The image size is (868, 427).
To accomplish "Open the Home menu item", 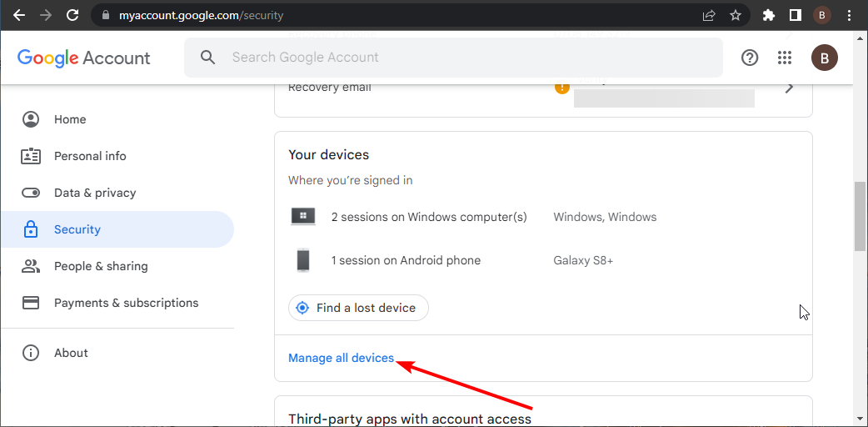I will coord(70,119).
